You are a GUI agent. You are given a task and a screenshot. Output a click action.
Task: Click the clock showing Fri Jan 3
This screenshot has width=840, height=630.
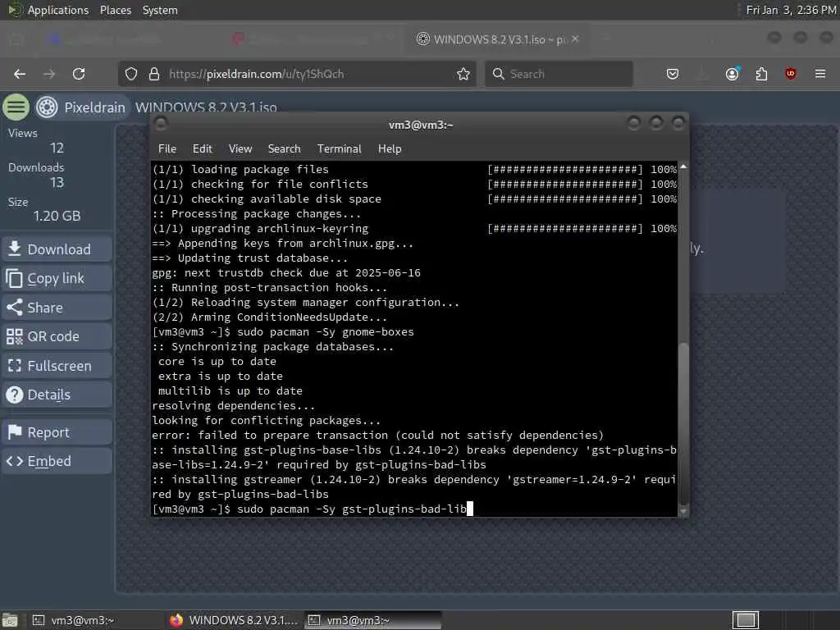click(x=791, y=10)
